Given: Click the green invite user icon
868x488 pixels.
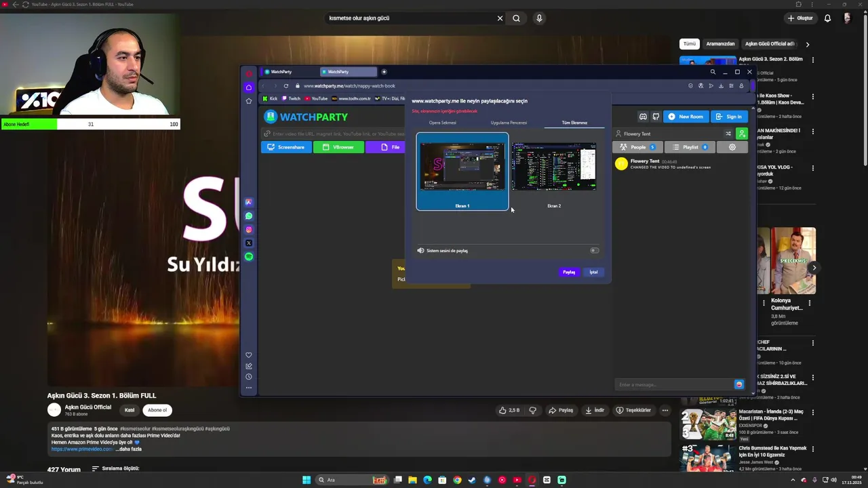Looking at the screenshot, I should click(x=742, y=134).
